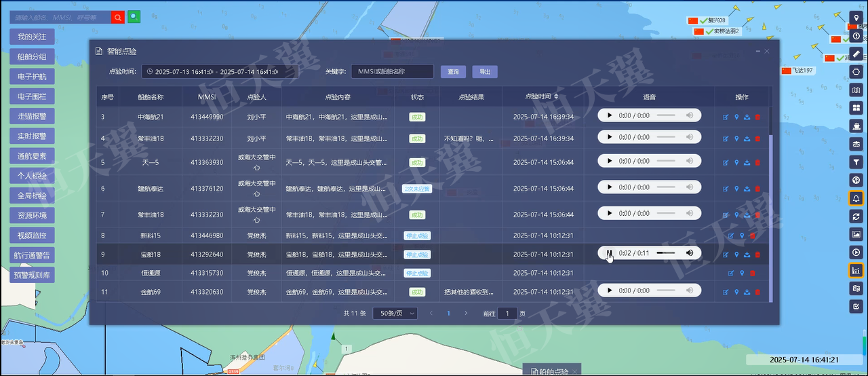Select the hexagon area tool

pyautogui.click(x=856, y=72)
